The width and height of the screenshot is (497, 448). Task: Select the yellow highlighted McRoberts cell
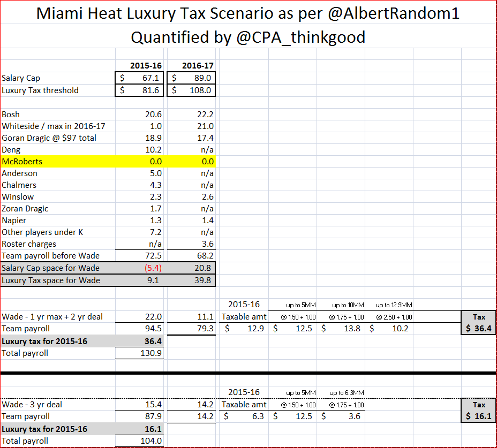click(x=58, y=162)
